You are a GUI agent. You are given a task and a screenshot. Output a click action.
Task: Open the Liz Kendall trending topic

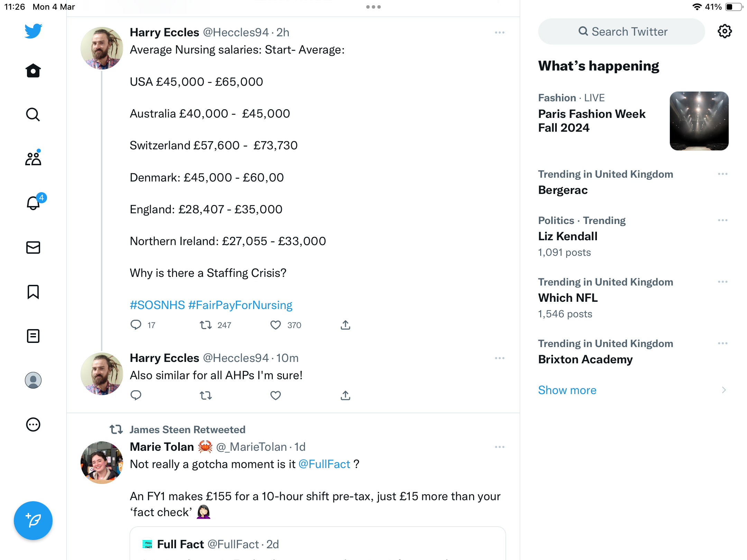click(x=568, y=236)
